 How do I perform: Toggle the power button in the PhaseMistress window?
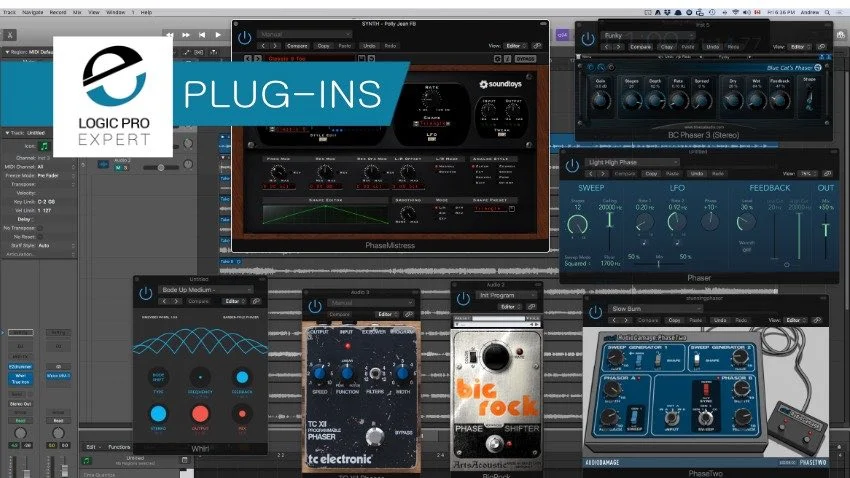(x=244, y=37)
